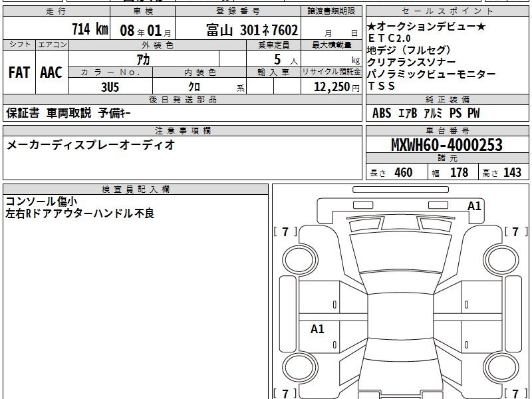Click the 譲渡書類期限 header
The image size is (532, 399).
(331, 11)
